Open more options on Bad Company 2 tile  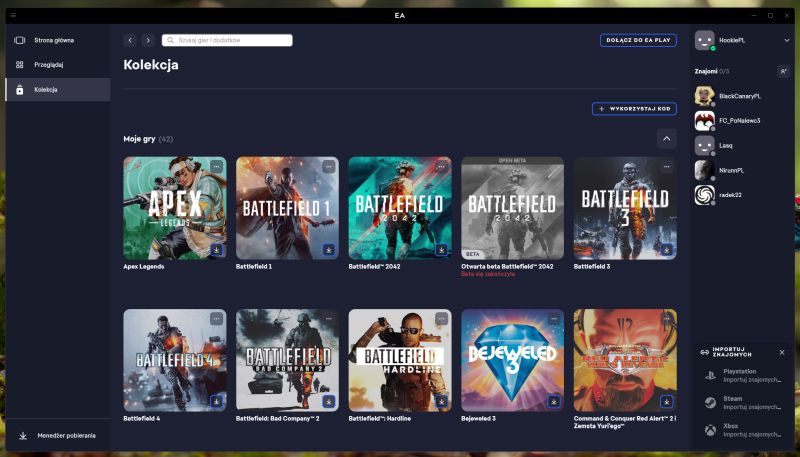click(329, 318)
